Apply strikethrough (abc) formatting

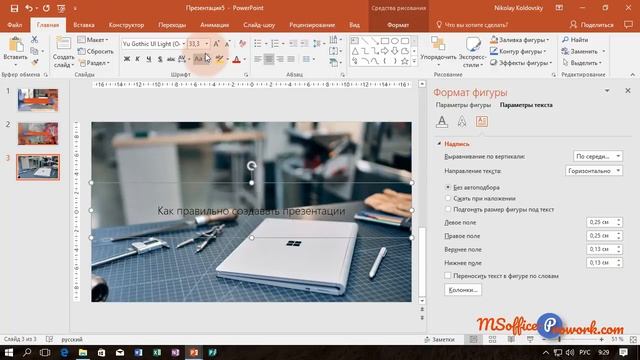(171, 60)
